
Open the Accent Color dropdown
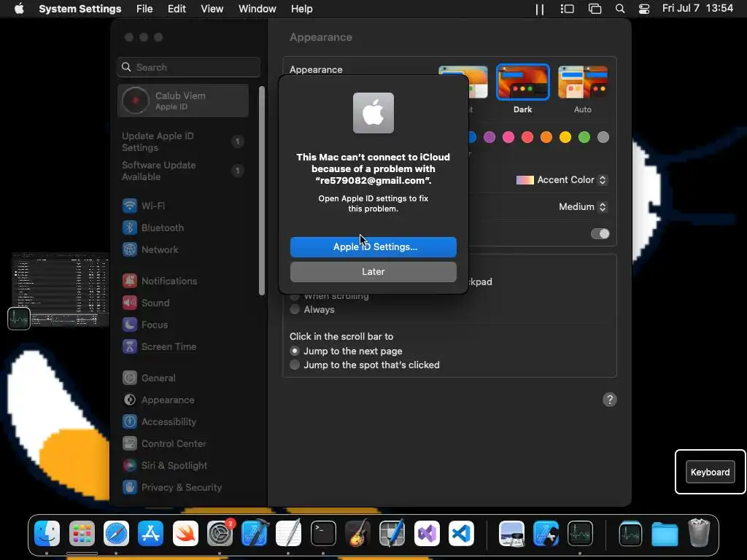tap(562, 180)
